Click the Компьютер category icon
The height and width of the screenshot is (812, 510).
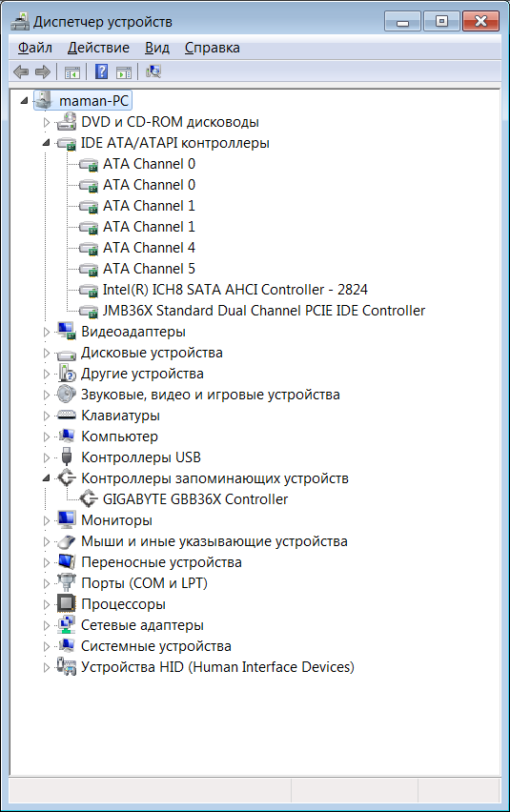tap(67, 436)
